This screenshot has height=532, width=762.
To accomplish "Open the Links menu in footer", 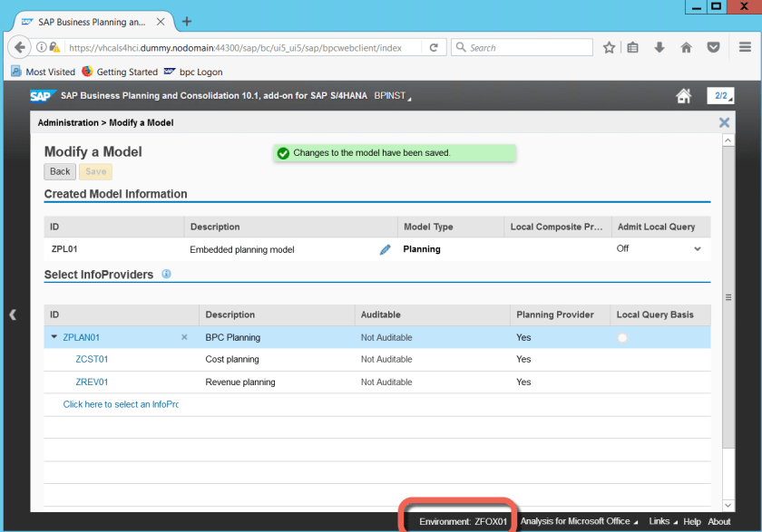I will [x=662, y=521].
